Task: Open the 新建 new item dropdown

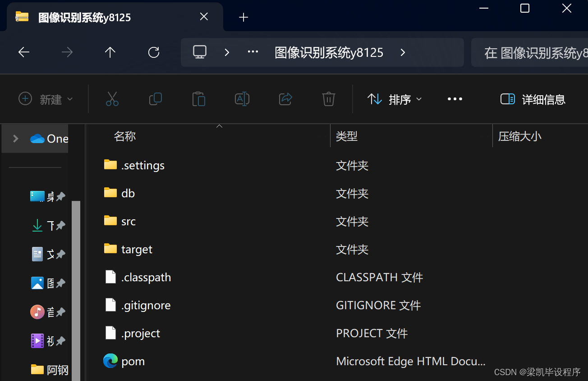Action: pos(45,99)
